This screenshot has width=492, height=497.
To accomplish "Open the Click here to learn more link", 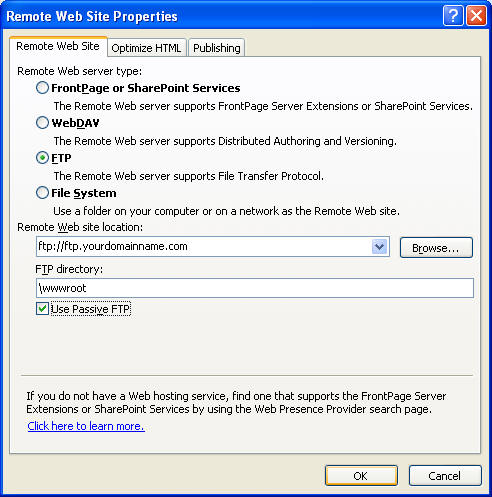I will [86, 426].
